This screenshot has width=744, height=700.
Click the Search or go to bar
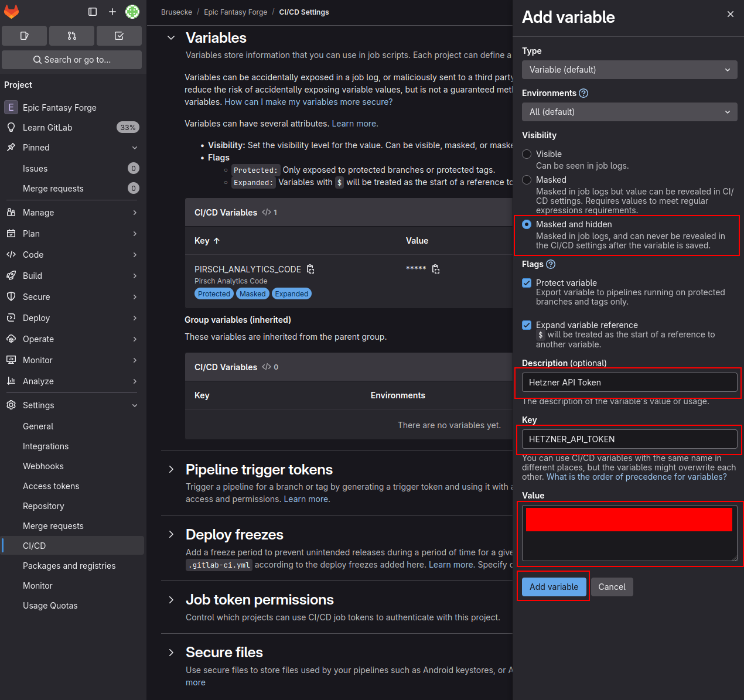pyautogui.click(x=71, y=60)
